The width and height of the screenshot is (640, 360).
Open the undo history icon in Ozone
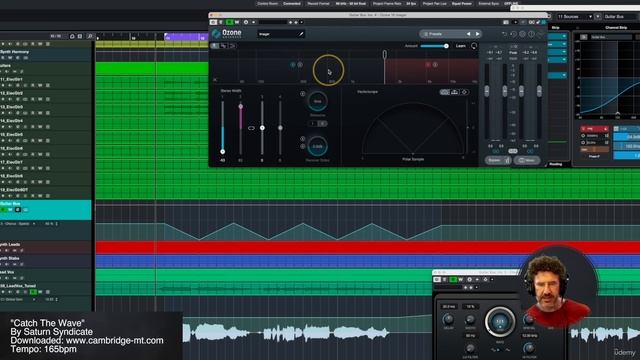click(x=513, y=34)
